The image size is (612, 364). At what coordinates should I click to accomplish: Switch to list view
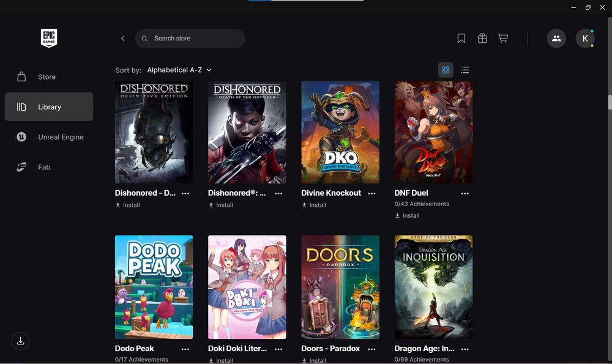coord(465,70)
